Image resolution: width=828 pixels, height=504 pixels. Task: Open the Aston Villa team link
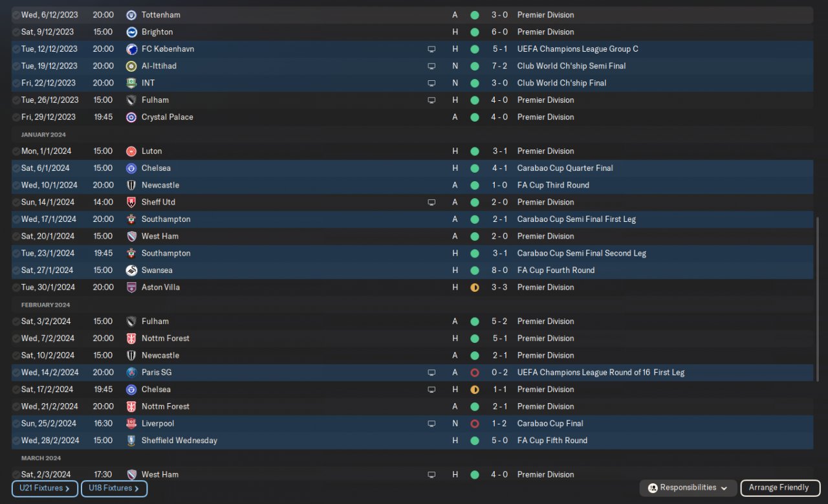tap(160, 287)
